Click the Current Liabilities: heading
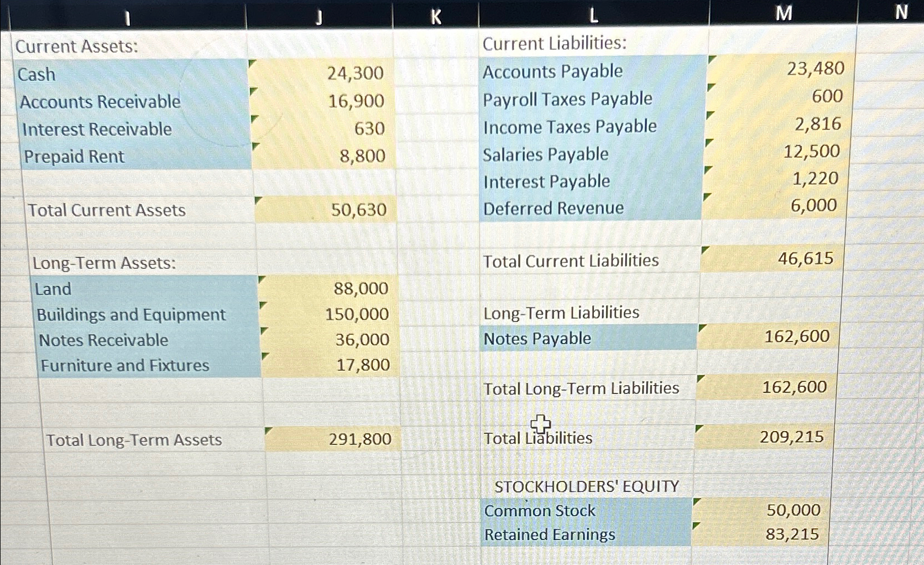The height and width of the screenshot is (565, 924). click(555, 43)
